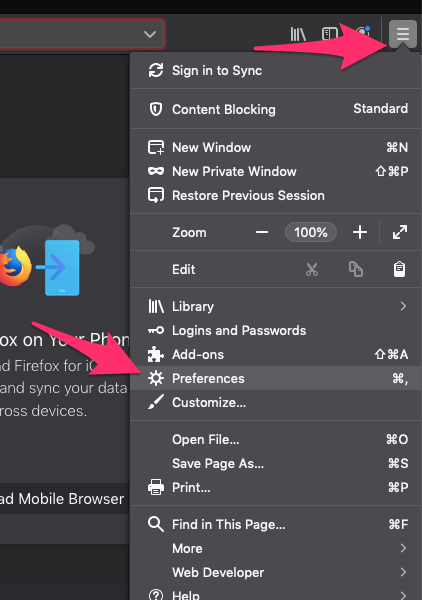Click the Add-ons puzzle piece icon
Screen dimensions: 422x600
pyautogui.click(x=156, y=354)
